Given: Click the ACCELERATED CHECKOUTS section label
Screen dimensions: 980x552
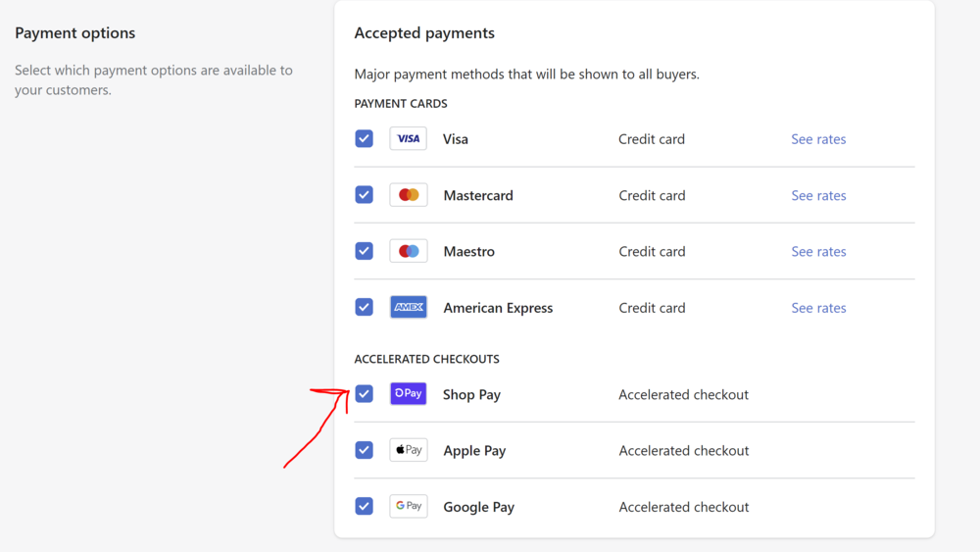Looking at the screenshot, I should click(427, 359).
